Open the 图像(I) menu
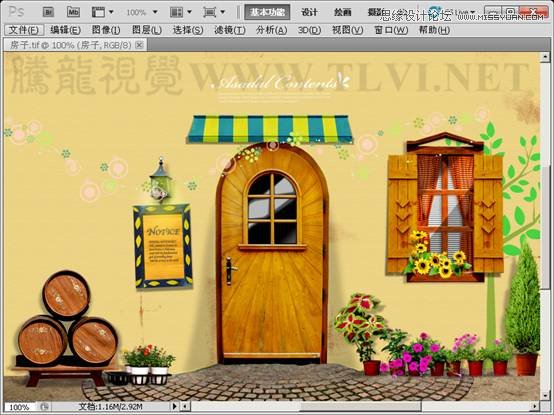The image size is (554, 415). click(x=106, y=30)
